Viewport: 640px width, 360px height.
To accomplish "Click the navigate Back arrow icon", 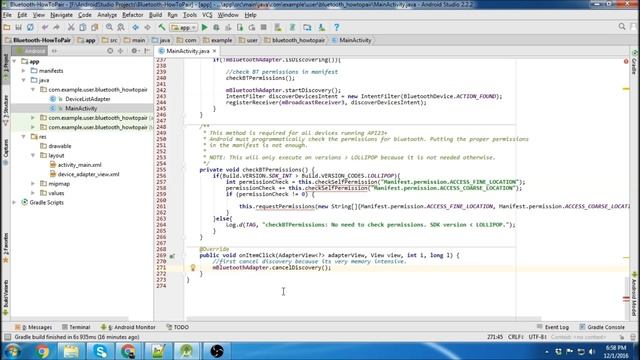I will [136, 27].
